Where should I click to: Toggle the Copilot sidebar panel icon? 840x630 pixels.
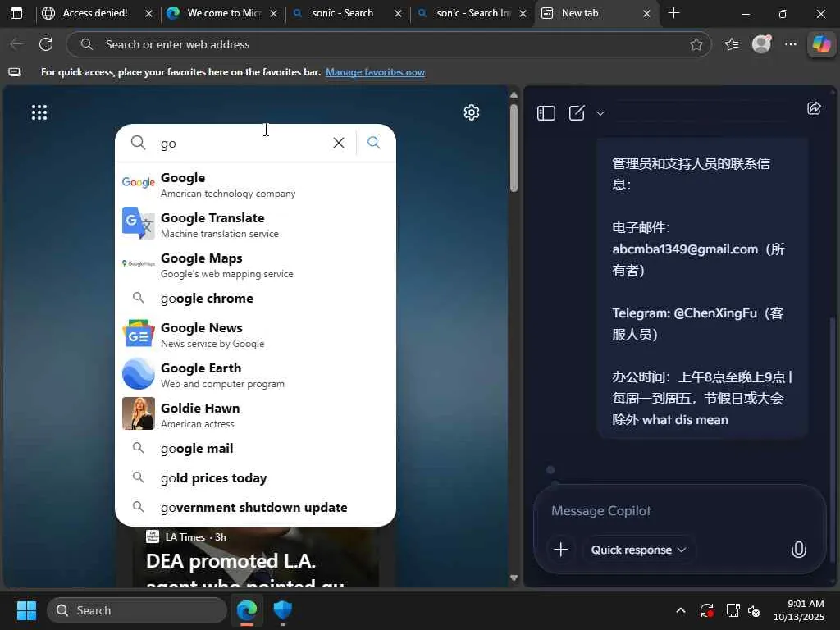click(x=546, y=113)
